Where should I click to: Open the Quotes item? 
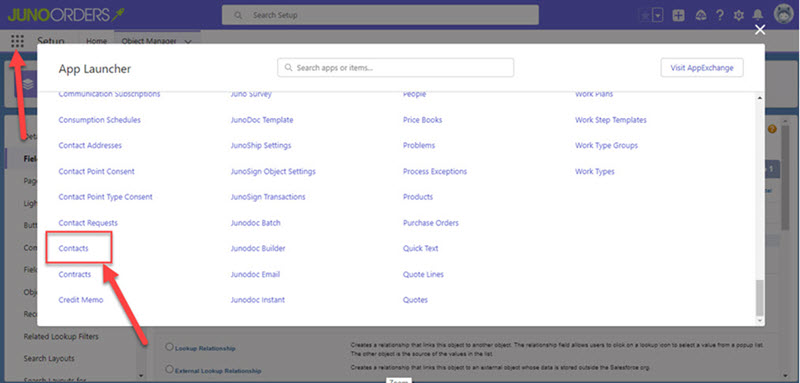415,300
